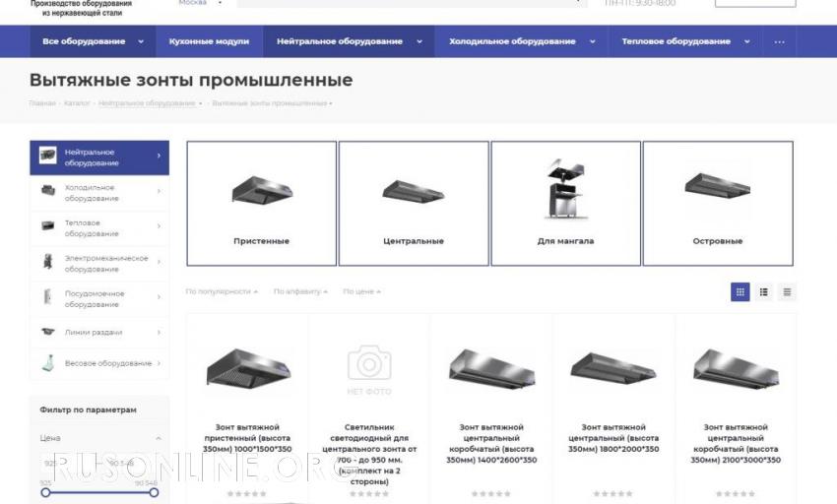
Task: Click Каталог breadcrumb link
Action: (77, 103)
